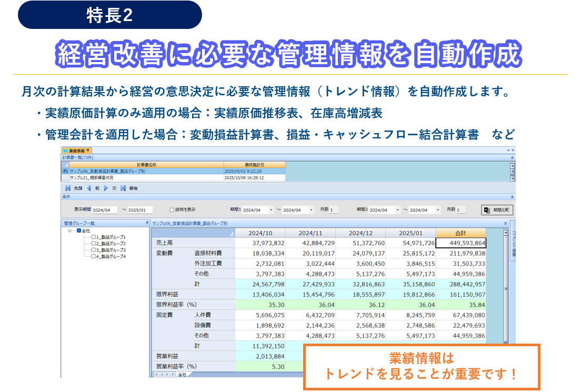Click the 表示期間 start field 2024/04
This screenshot has width=582, height=392.
104,210
